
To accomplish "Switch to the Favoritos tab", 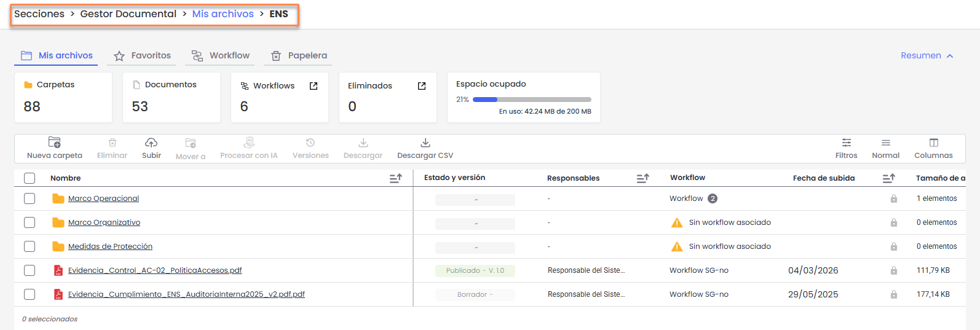I will tap(143, 55).
